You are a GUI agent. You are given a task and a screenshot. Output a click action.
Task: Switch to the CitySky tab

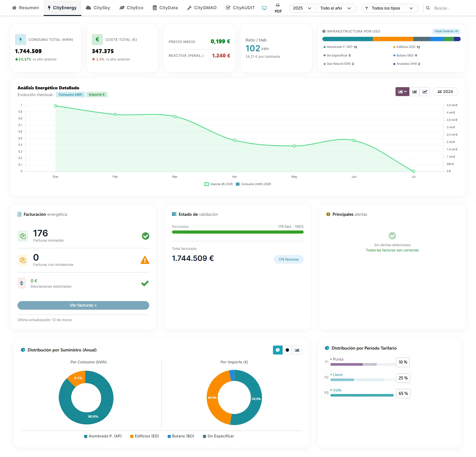click(98, 8)
